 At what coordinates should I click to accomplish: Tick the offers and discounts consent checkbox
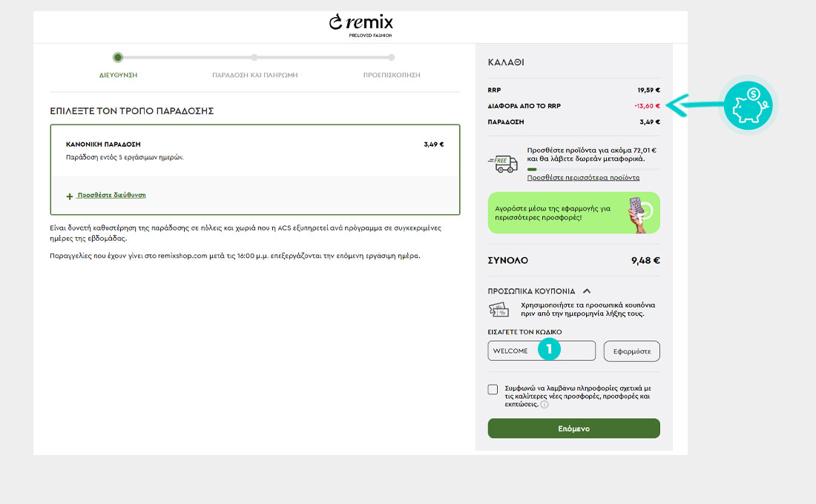pos(493,390)
